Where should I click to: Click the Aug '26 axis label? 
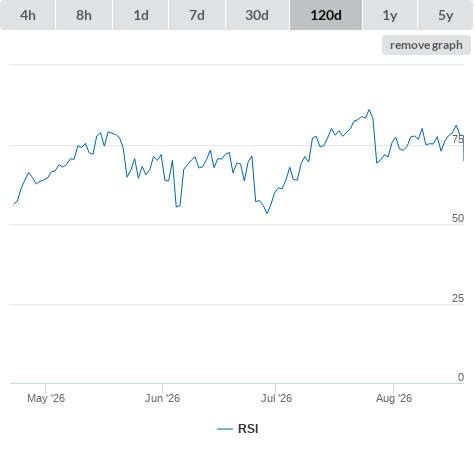[x=394, y=398]
